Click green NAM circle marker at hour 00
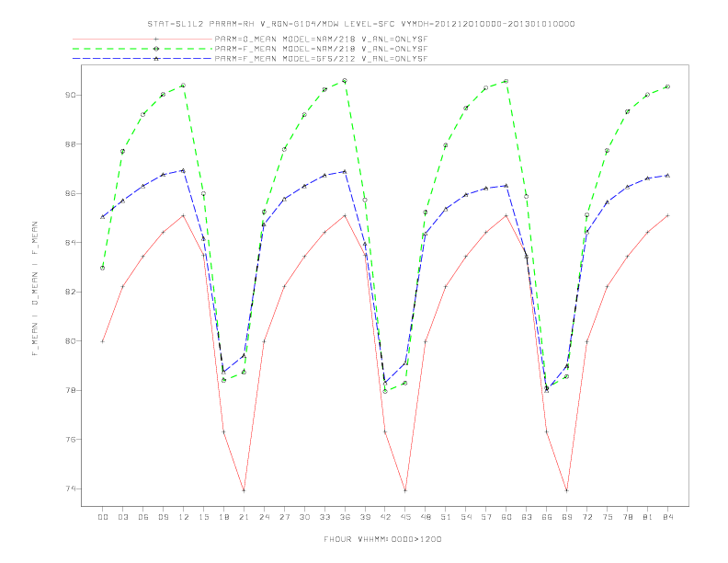The width and height of the screenshot is (728, 563). pyautogui.click(x=103, y=268)
